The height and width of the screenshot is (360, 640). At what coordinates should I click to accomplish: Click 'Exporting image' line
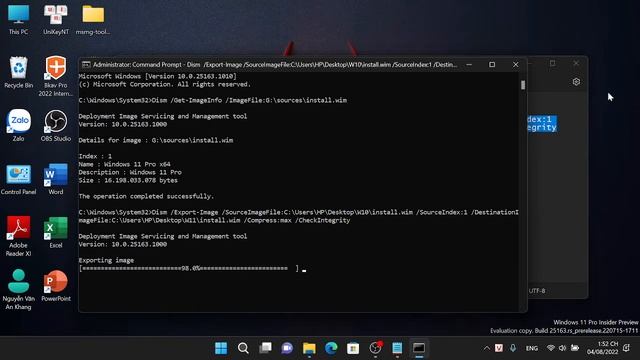(106, 260)
